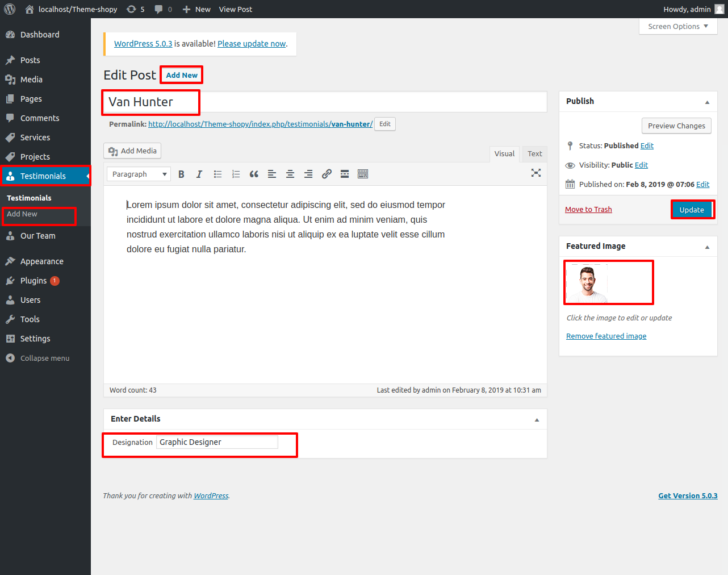This screenshot has width=728, height=575.
Task: Open Appearance menu in sidebar
Action: [x=42, y=261]
